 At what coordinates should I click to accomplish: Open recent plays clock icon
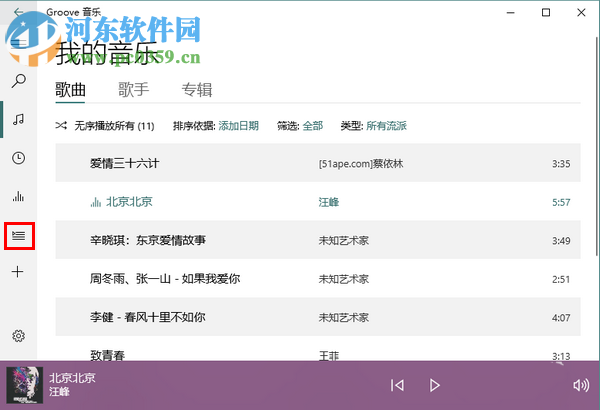pos(18,158)
